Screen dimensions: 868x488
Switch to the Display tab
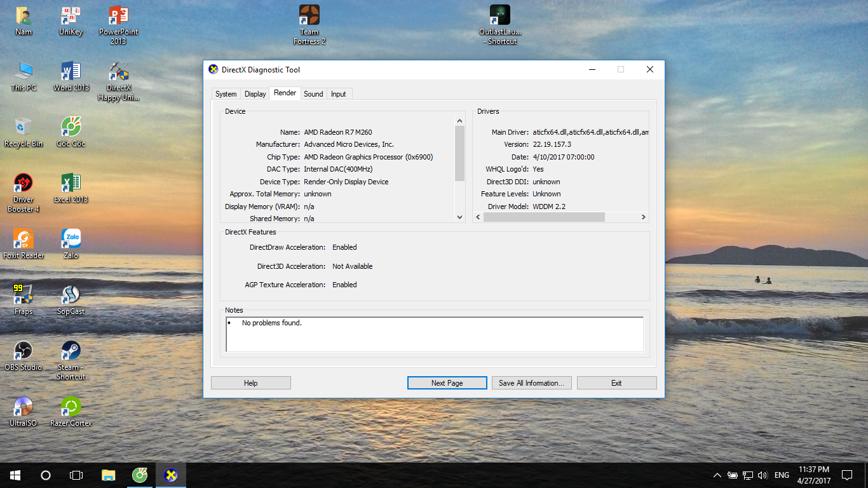(255, 94)
